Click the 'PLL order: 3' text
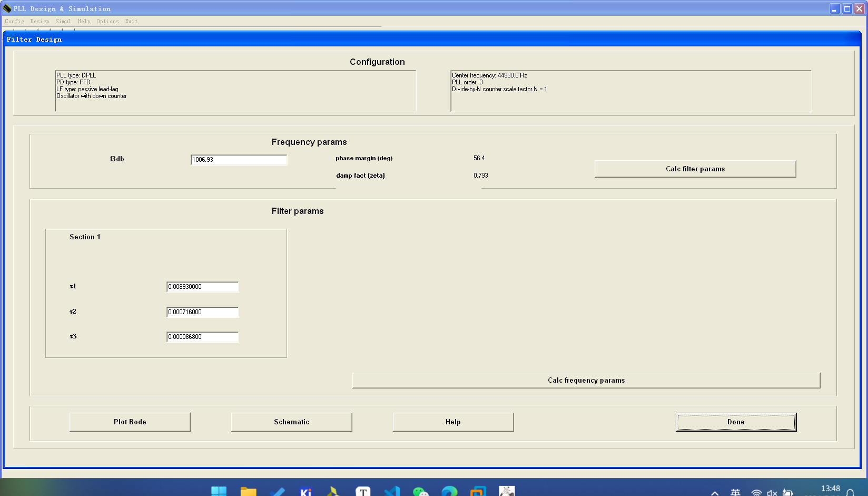The width and height of the screenshot is (868, 496). [467, 82]
